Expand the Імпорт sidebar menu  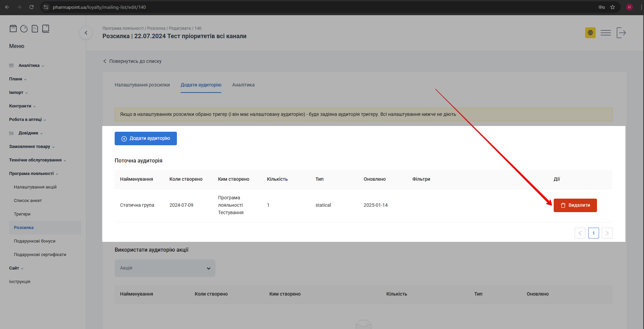click(x=18, y=93)
